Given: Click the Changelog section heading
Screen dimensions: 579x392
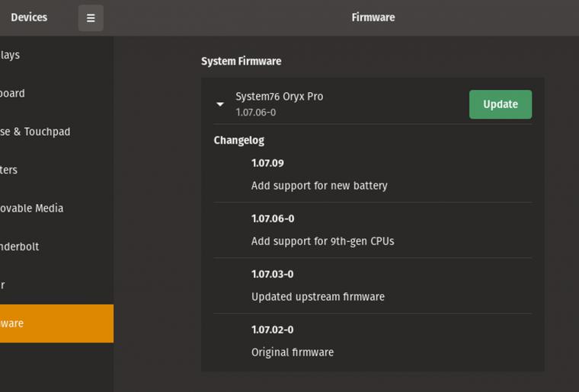Looking at the screenshot, I should click(238, 140).
